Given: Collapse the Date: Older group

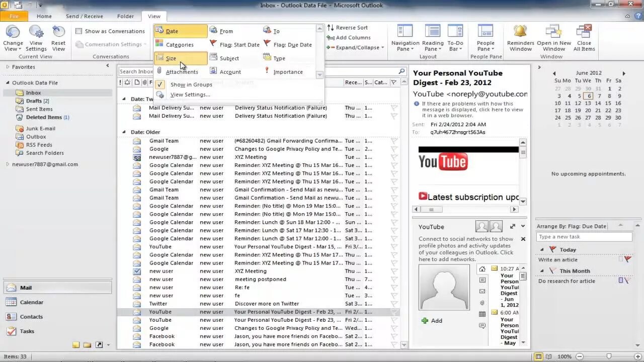Looking at the screenshot, I should point(124,132).
